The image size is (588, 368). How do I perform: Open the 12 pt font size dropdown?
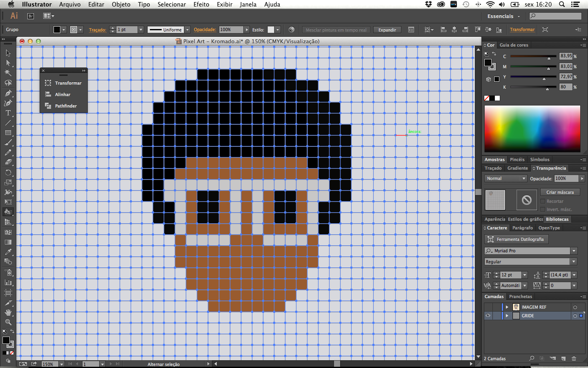pos(525,275)
